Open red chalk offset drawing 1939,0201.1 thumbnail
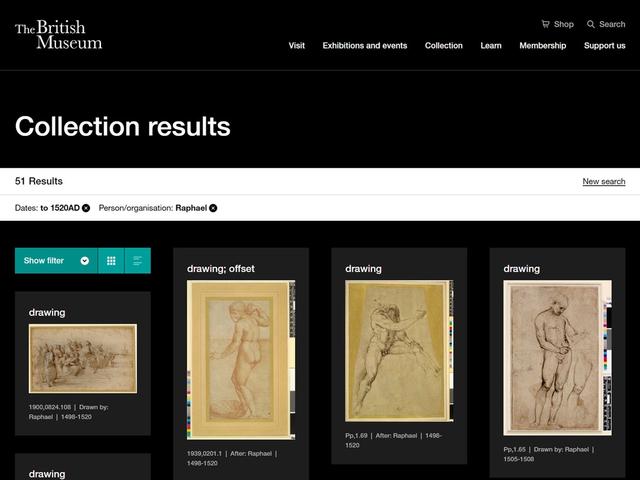 pos(241,360)
